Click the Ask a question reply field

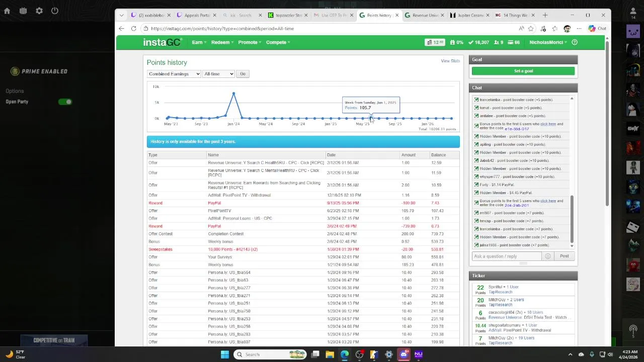pyautogui.click(x=507, y=256)
